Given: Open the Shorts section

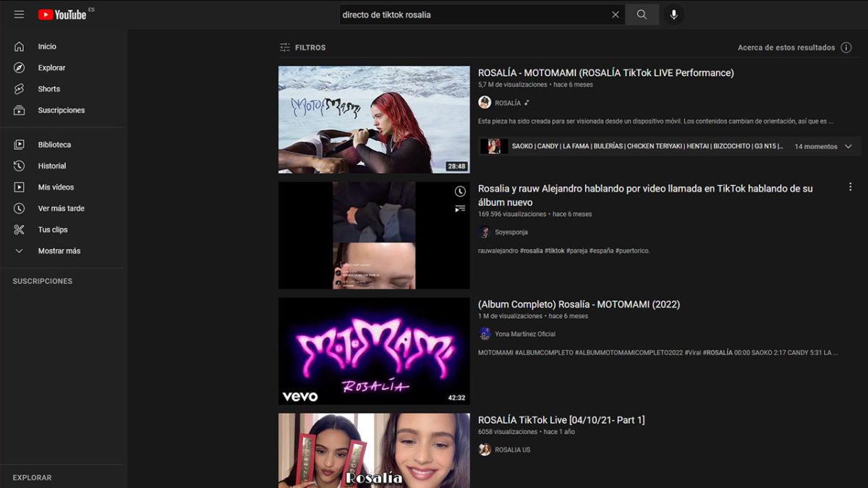Looking at the screenshot, I should click(48, 89).
